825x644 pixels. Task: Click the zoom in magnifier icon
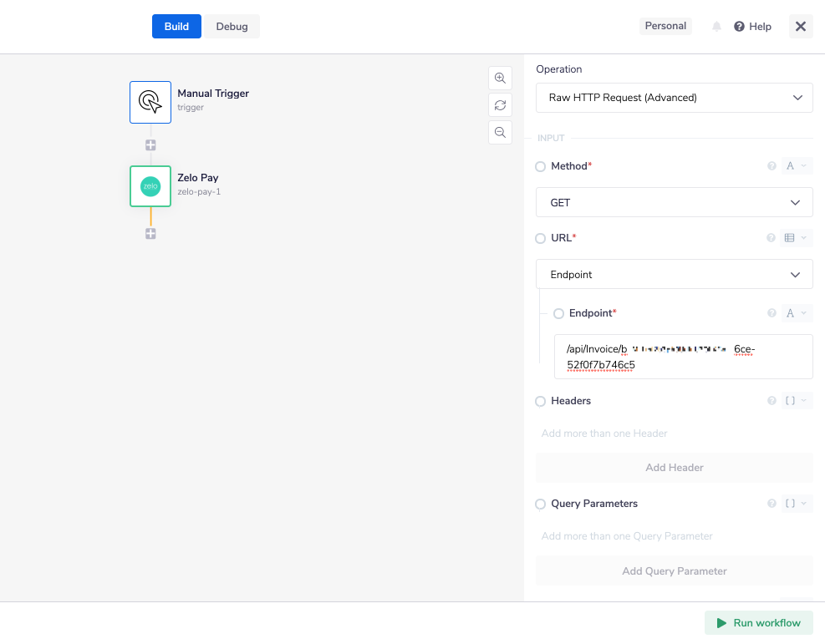click(x=500, y=78)
